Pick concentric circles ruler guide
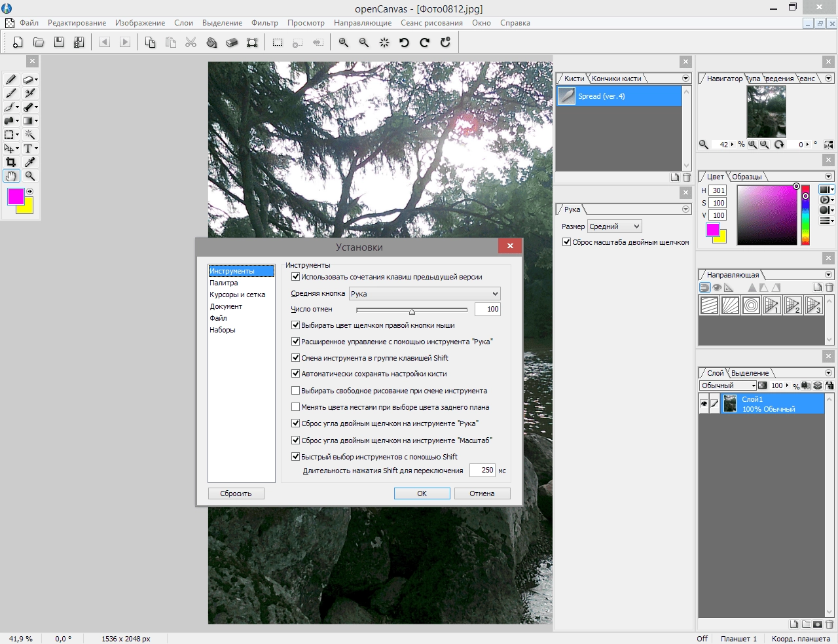 click(x=752, y=305)
